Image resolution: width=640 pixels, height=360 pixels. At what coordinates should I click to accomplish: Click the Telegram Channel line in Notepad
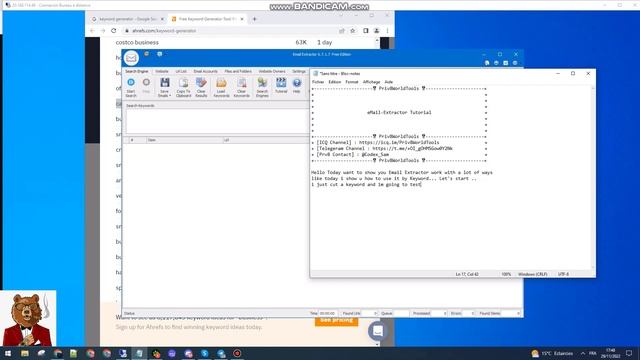384,149
